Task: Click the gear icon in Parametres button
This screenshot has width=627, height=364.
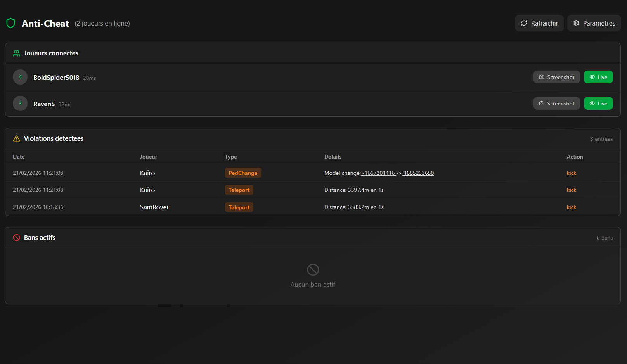Action: point(577,23)
